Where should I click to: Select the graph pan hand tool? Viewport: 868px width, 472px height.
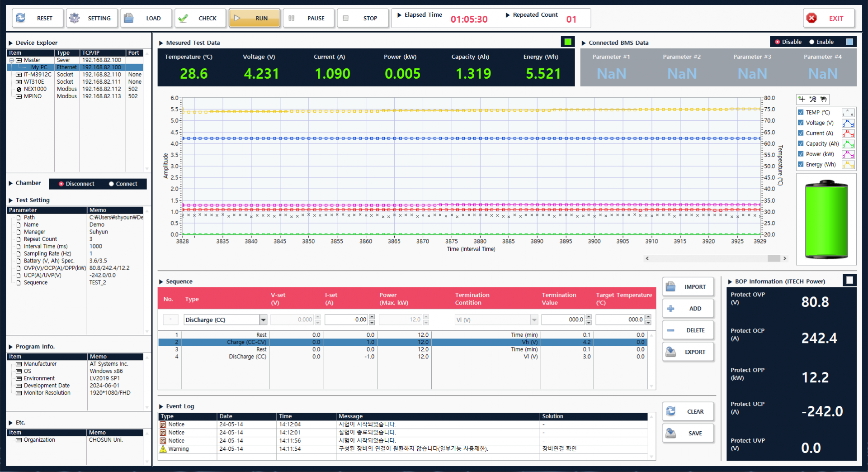tap(824, 99)
